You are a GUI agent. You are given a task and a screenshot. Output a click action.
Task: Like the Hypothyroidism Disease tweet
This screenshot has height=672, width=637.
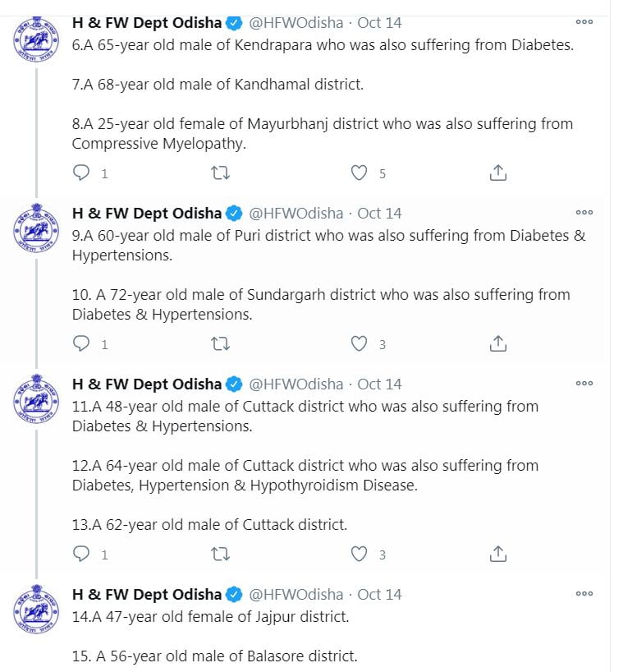click(x=359, y=555)
